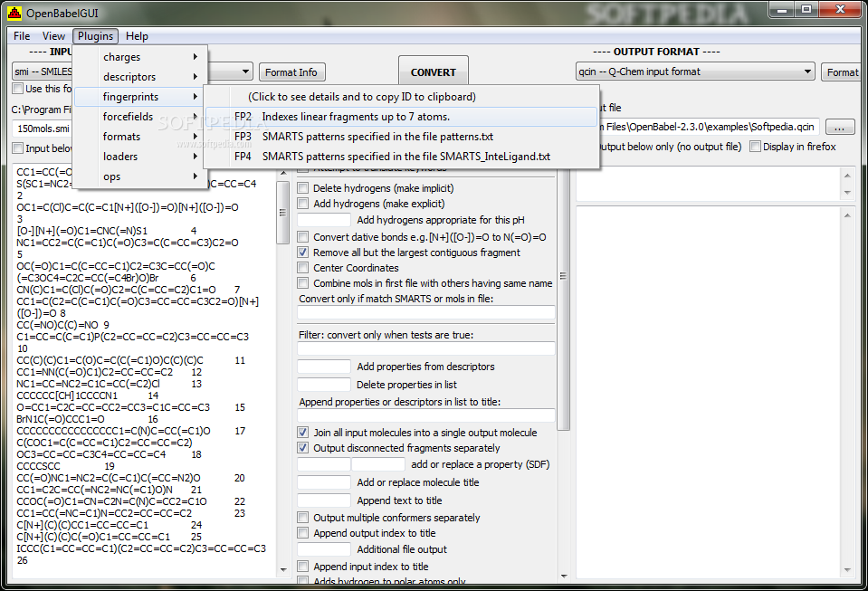Enable Center Coordinates checkbox
Image resolution: width=868 pixels, height=591 pixels.
pyautogui.click(x=303, y=268)
